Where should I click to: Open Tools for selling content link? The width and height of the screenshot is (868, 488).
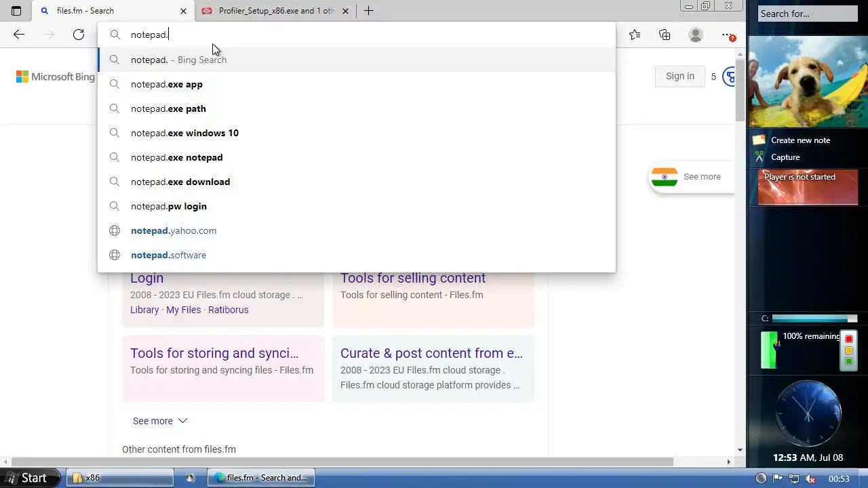click(x=413, y=278)
